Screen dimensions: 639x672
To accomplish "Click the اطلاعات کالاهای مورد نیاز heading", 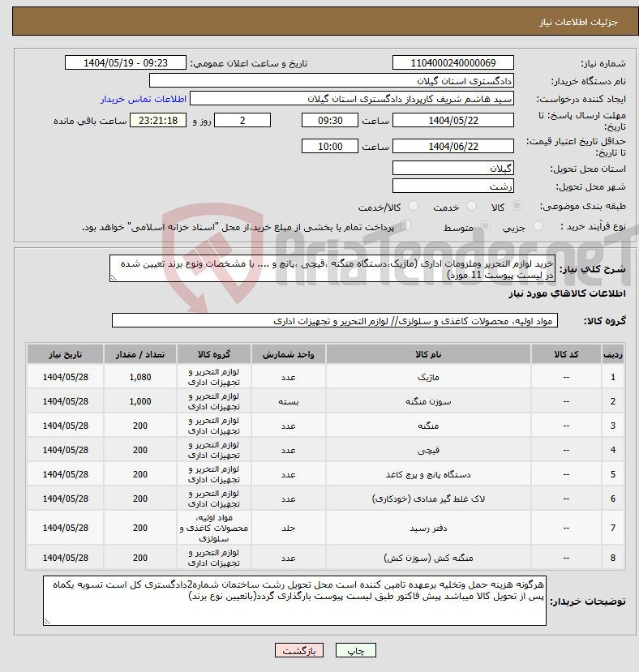I will tap(567, 293).
